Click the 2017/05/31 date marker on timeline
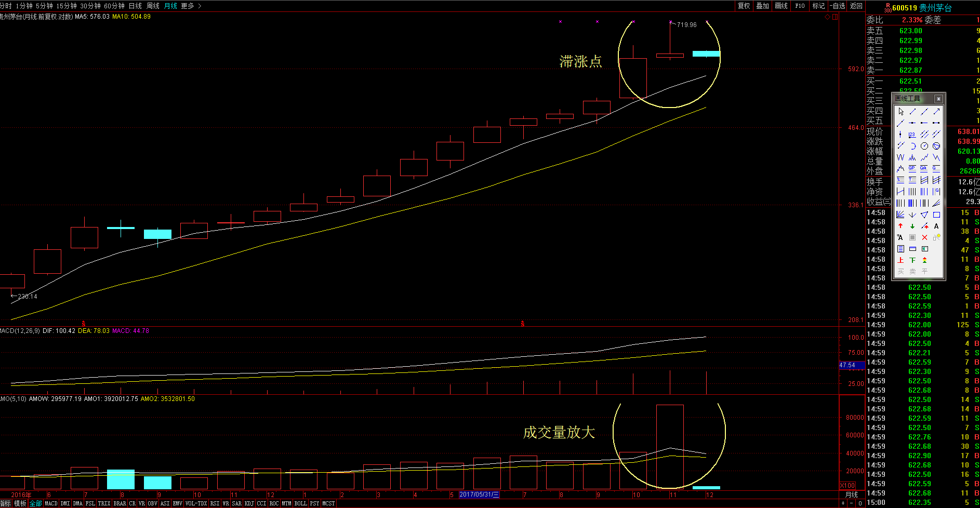980x508 pixels. click(479, 494)
